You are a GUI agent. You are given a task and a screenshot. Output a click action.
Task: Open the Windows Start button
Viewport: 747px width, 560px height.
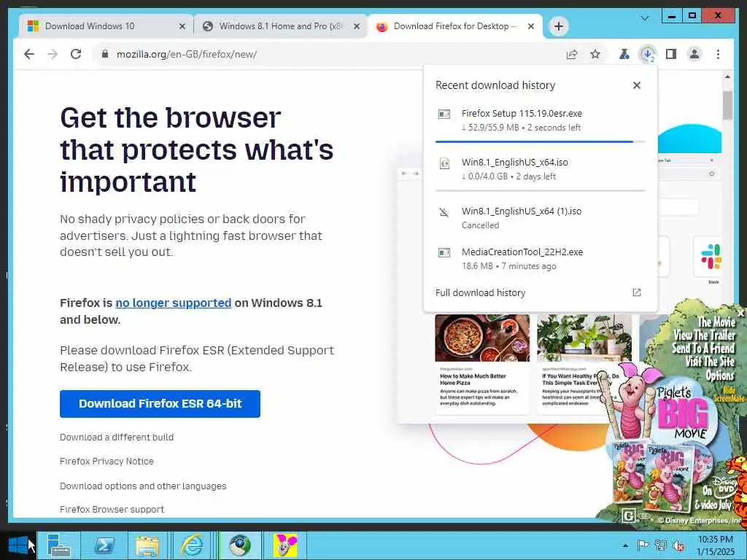18,545
